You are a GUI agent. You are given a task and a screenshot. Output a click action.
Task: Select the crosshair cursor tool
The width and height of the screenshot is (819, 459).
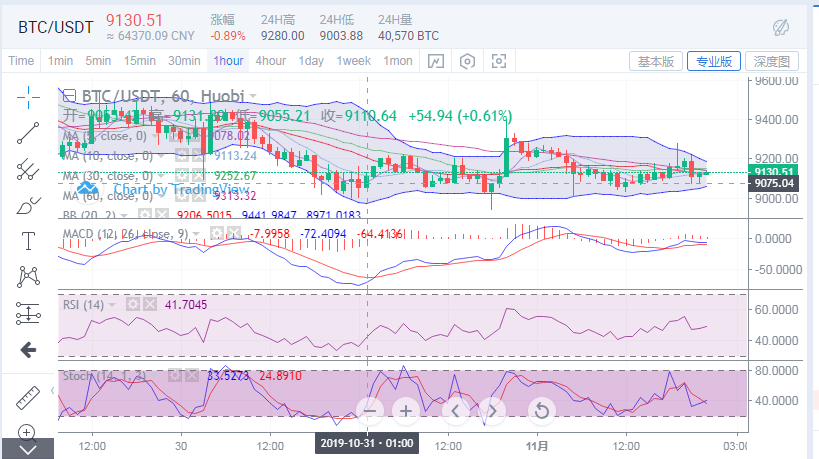point(28,97)
